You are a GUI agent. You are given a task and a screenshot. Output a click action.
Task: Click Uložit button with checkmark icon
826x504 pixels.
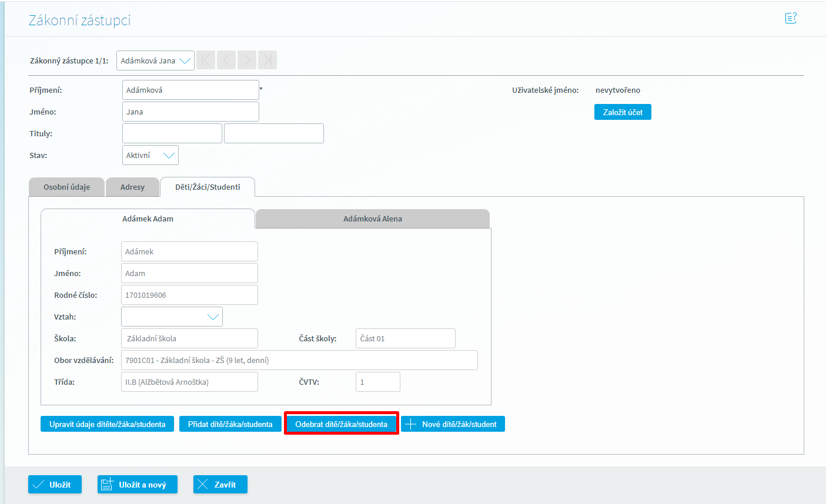(55, 485)
